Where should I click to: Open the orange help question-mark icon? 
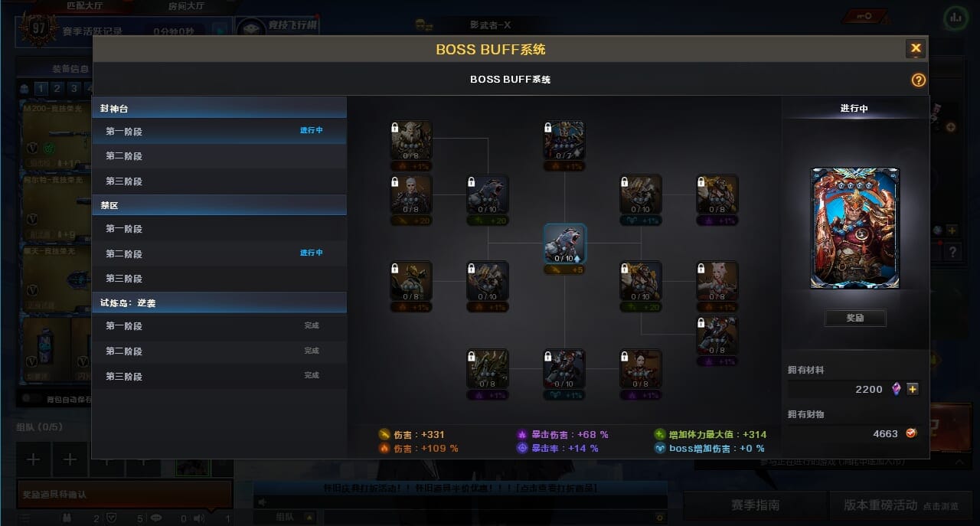919,80
